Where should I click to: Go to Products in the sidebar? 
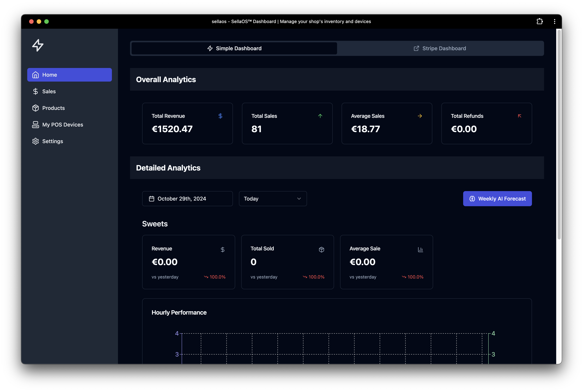(x=53, y=108)
